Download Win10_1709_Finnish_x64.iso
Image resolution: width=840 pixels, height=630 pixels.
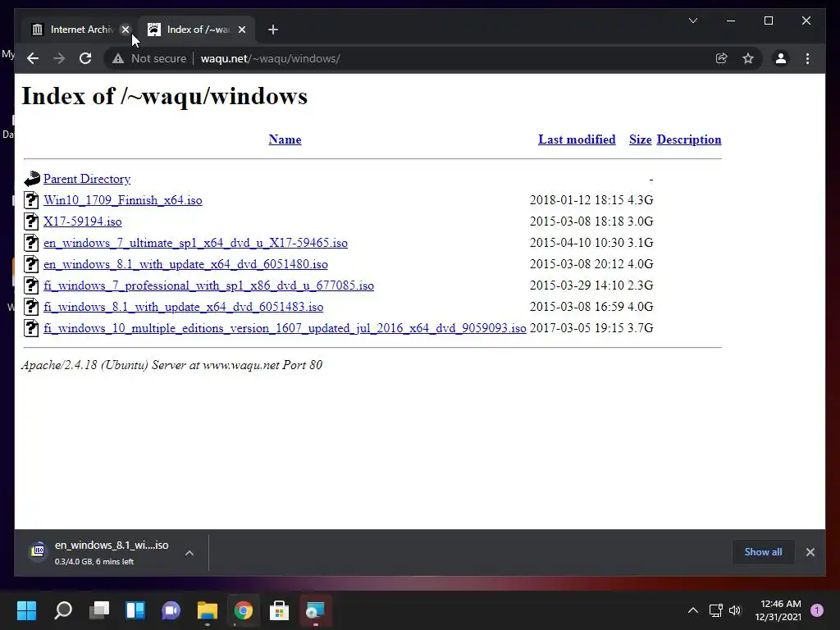pyautogui.click(x=123, y=200)
